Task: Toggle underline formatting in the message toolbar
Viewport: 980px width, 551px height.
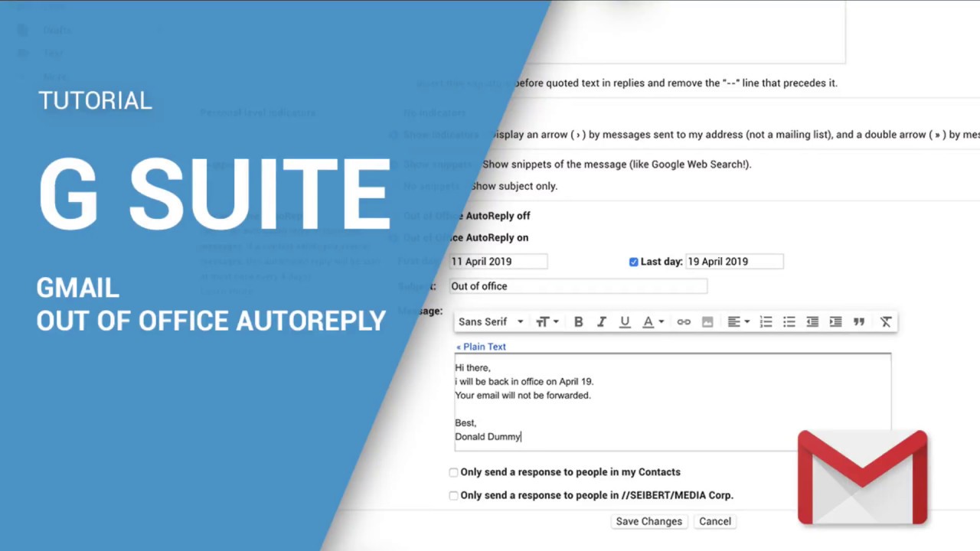Action: tap(625, 322)
